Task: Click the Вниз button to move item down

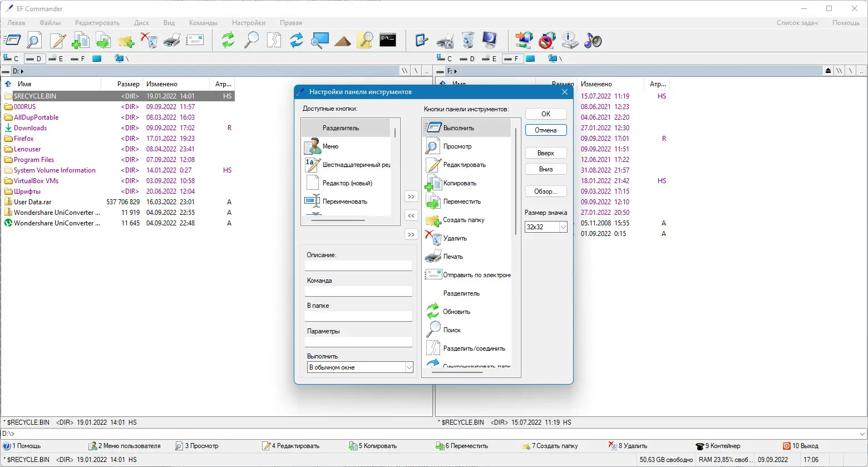Action: (x=546, y=169)
